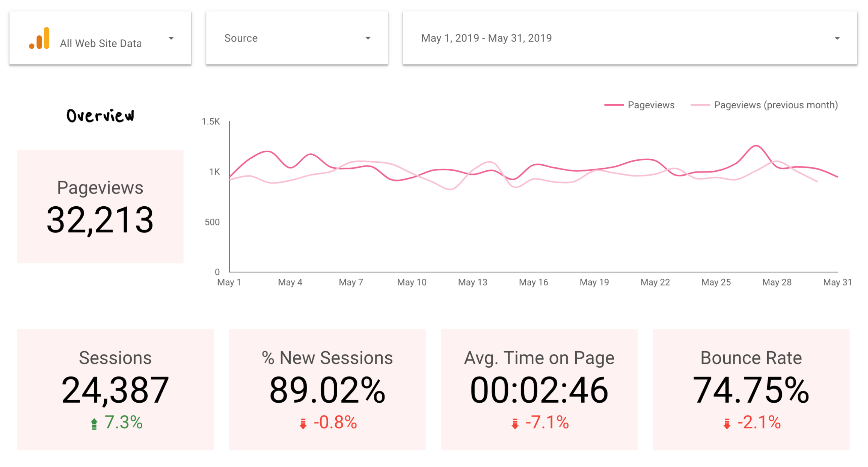Click the Pageviews legend line swatch

(x=614, y=105)
